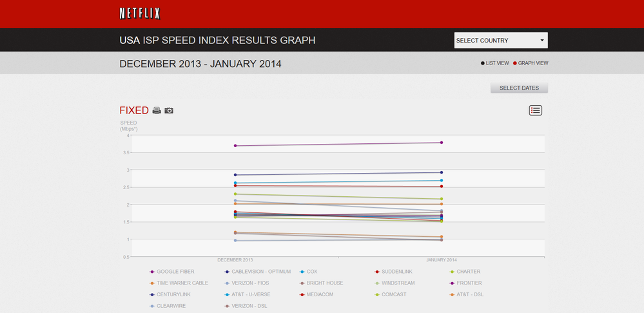Click the December 2013 - January 2014 title
This screenshot has width=644, height=313.
click(200, 64)
